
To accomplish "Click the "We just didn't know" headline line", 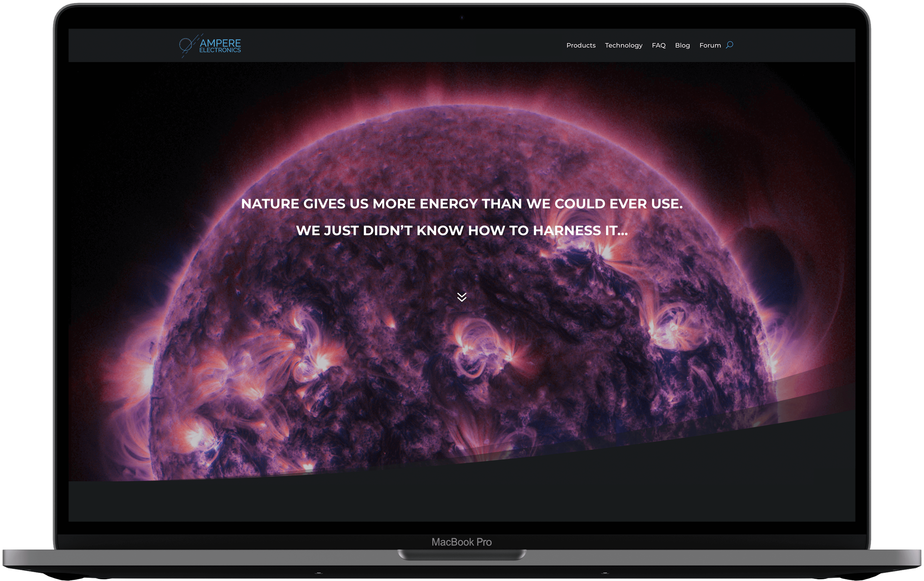I will click(x=462, y=231).
